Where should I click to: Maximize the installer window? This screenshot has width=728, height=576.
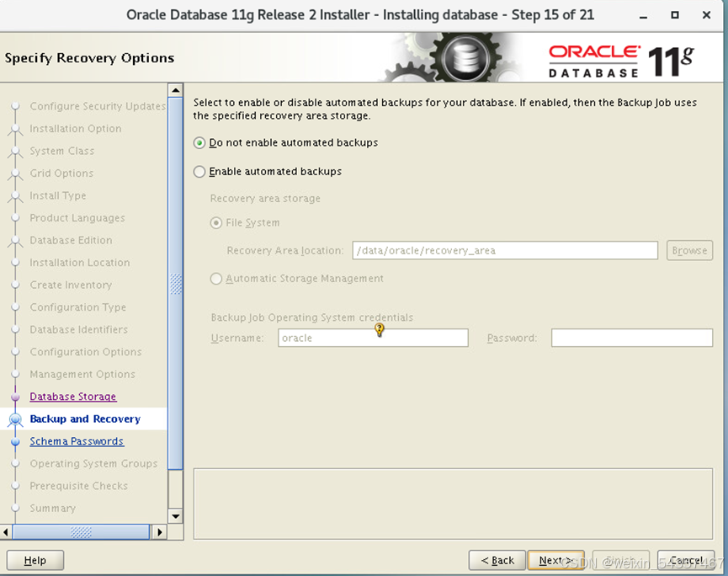coord(675,15)
